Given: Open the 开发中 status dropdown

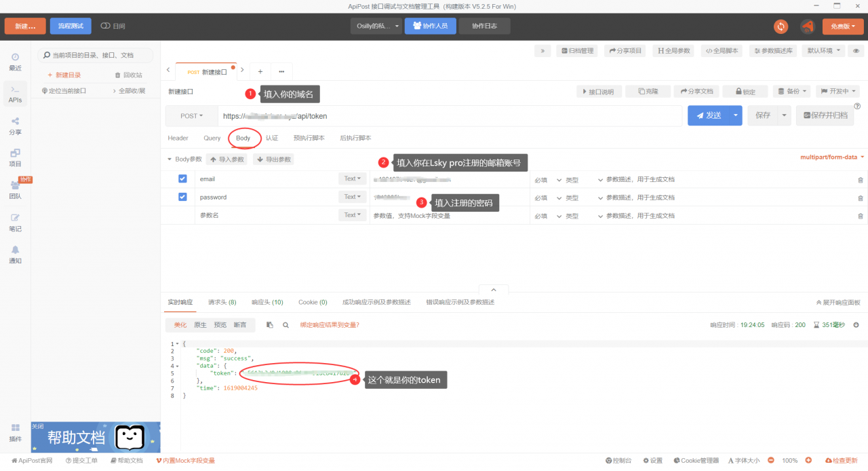Looking at the screenshot, I should [x=839, y=91].
